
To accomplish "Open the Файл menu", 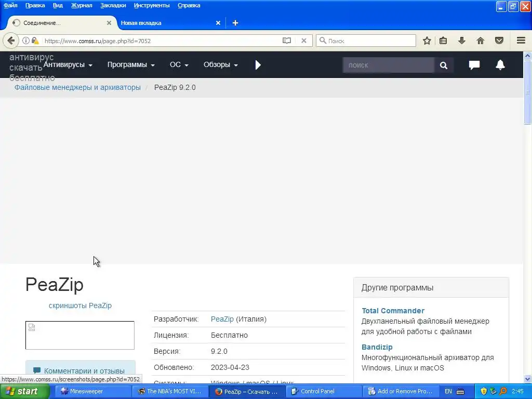I will click(x=10, y=5).
